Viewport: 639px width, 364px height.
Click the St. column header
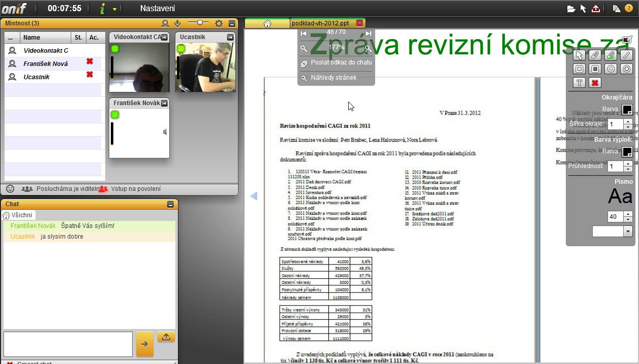pyautogui.click(x=78, y=38)
